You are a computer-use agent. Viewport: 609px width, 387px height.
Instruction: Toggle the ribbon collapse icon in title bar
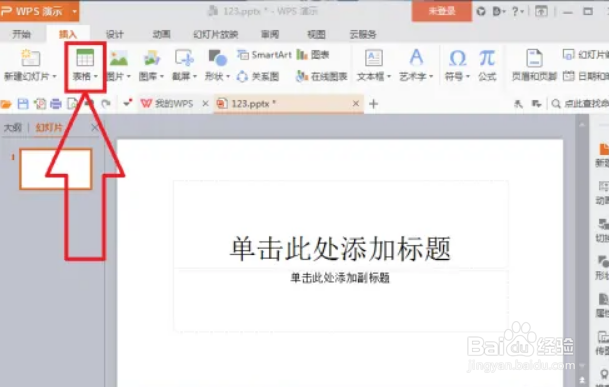(541, 12)
